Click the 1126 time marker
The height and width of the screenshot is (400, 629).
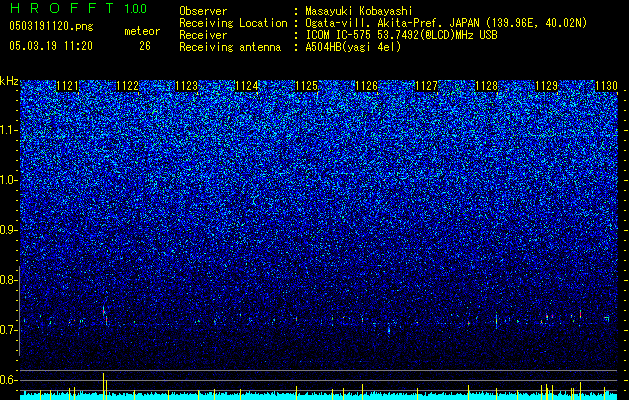tap(367, 86)
